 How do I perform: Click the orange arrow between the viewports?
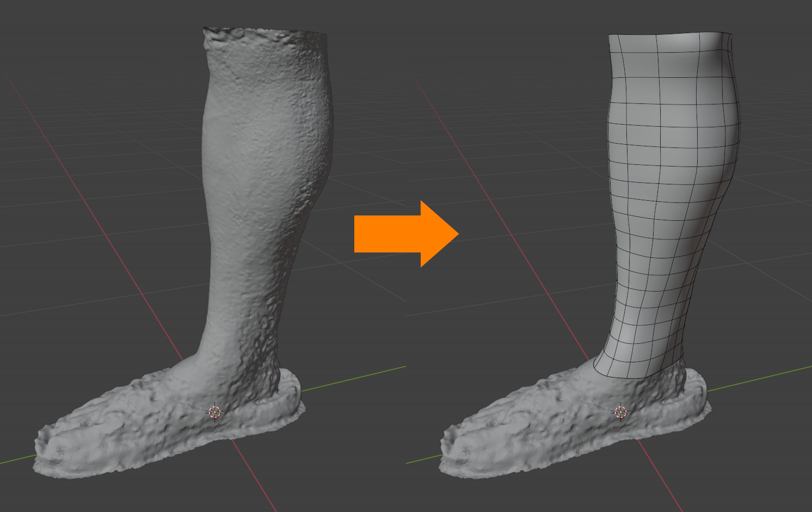(x=403, y=234)
